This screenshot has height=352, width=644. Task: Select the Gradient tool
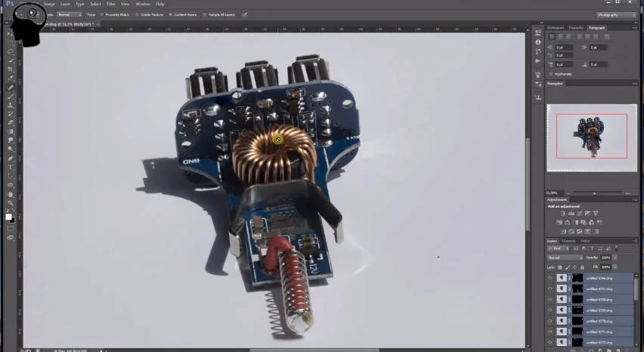(11, 131)
